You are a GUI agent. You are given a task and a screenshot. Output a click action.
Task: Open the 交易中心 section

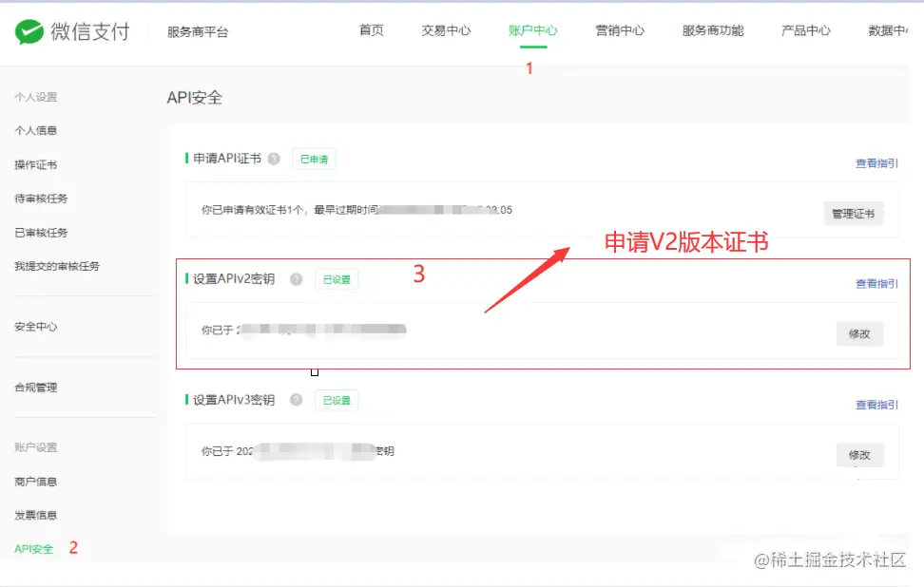446,29
